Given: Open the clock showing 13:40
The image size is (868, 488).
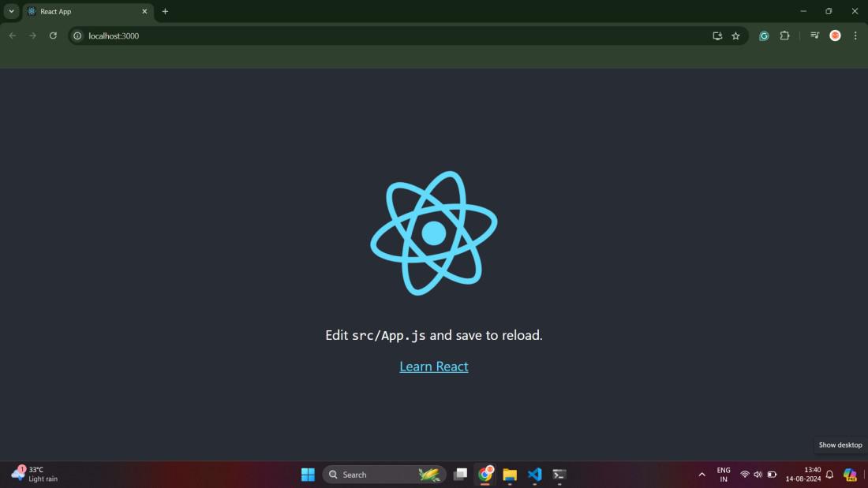Looking at the screenshot, I should (x=803, y=475).
